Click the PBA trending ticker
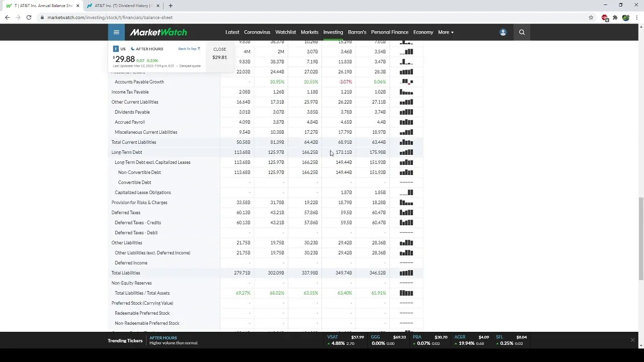The height and width of the screenshot is (362, 644). click(x=431, y=340)
